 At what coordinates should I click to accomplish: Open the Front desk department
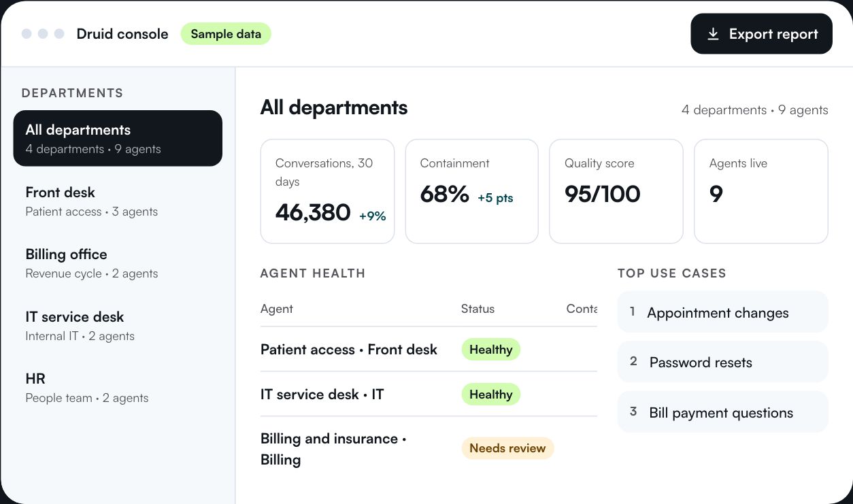[118, 201]
